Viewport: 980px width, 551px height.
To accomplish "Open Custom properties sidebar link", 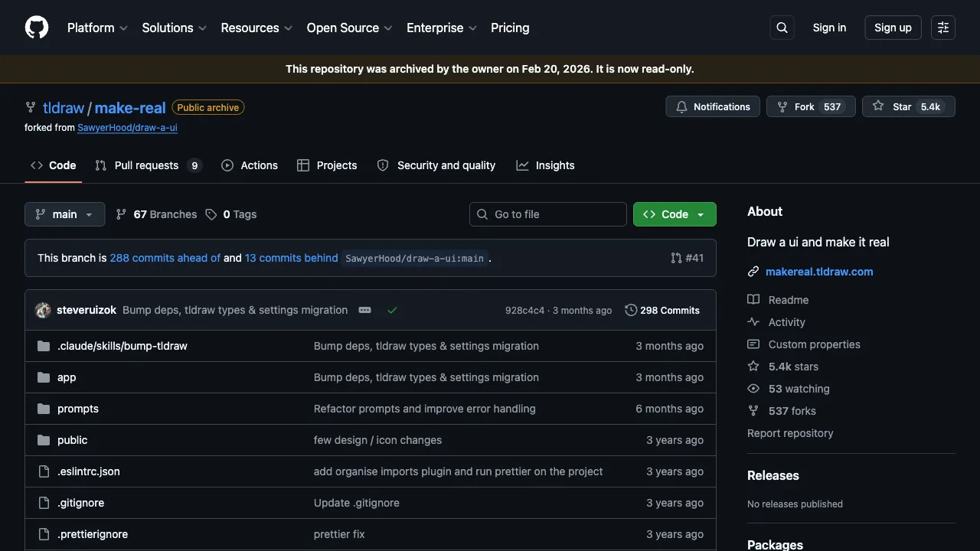I will tap(804, 344).
